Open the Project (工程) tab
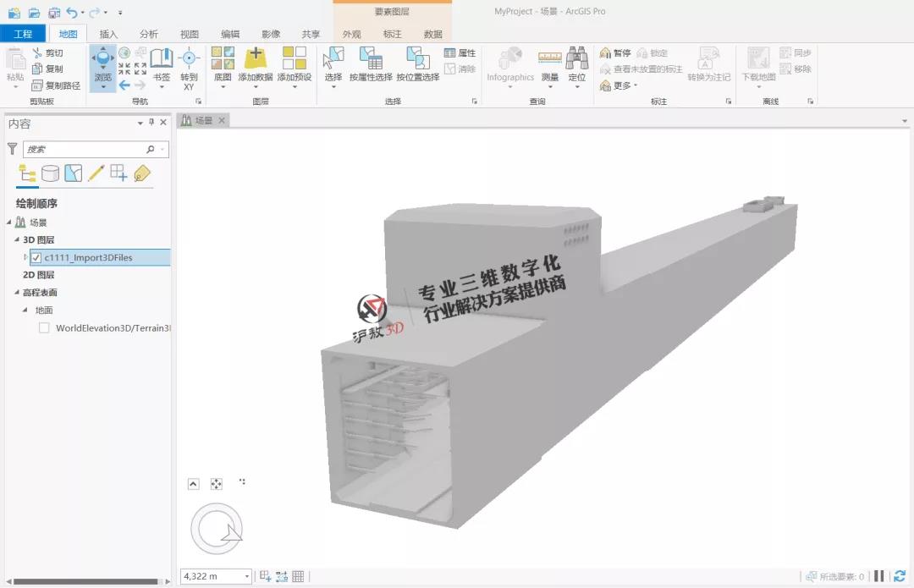This screenshot has height=588, width=914. [x=23, y=34]
